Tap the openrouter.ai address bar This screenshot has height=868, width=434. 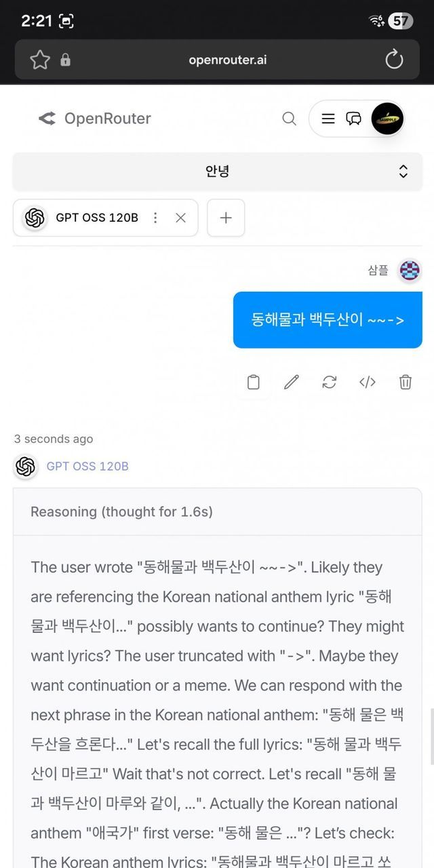click(x=227, y=60)
